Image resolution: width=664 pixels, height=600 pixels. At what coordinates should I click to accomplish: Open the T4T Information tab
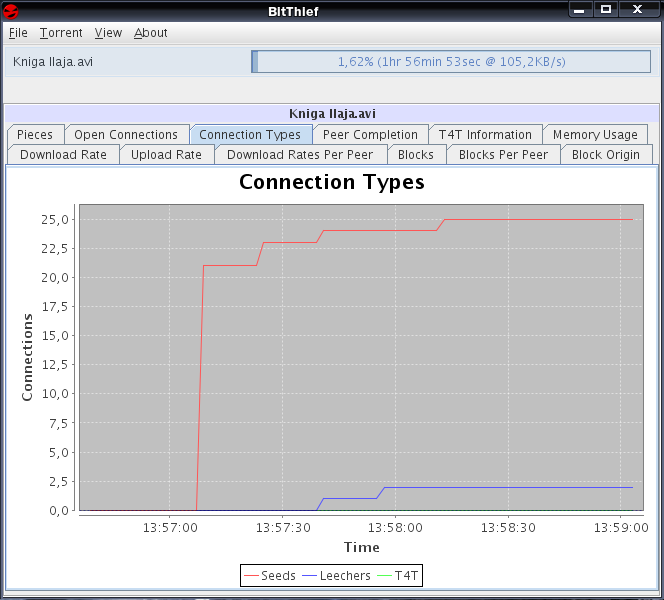(485, 135)
